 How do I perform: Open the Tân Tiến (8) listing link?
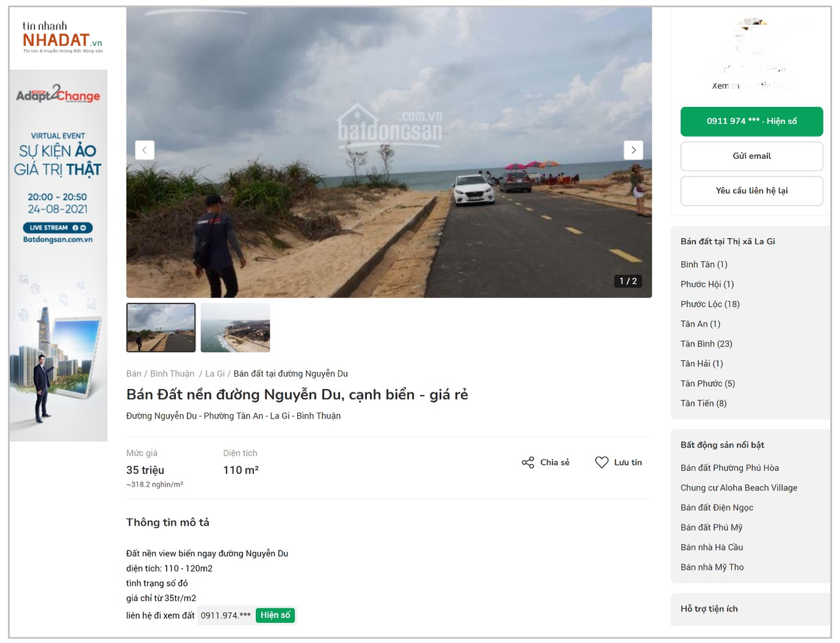point(703,404)
